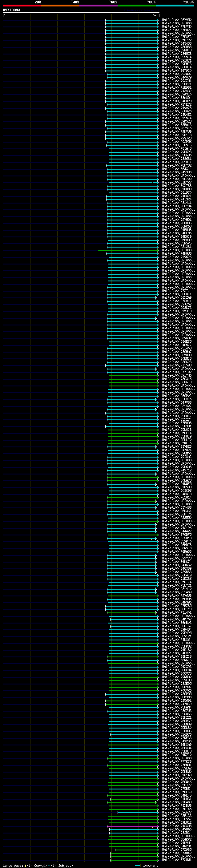Select hit label UniRef100_Q4SXU8
Viewport: 197px width, 868px height.
177,826
